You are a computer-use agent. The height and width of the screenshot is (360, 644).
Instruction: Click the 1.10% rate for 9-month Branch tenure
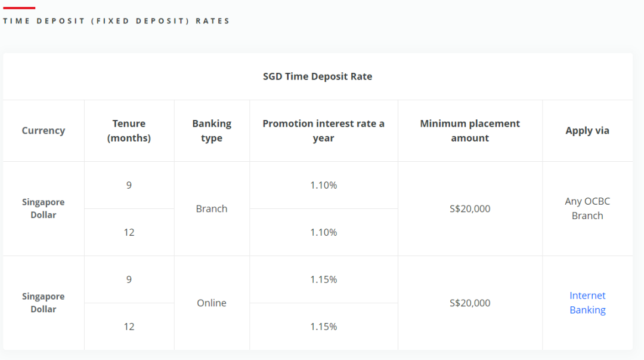324,185
